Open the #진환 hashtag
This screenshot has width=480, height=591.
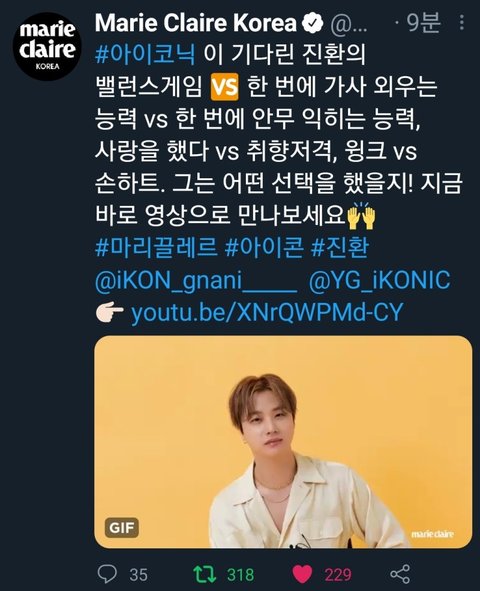pos(339,248)
